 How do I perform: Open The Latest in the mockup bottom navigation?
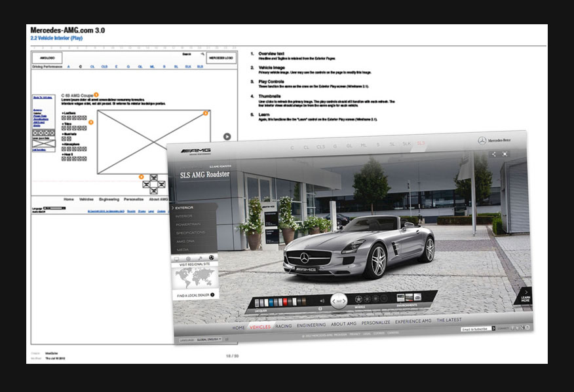pos(449,320)
